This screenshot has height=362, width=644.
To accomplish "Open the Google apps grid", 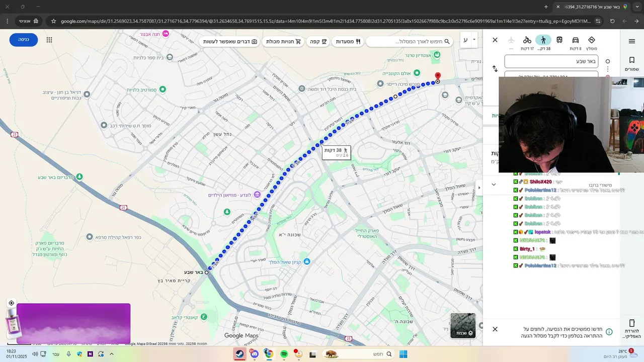I will pos(49,40).
